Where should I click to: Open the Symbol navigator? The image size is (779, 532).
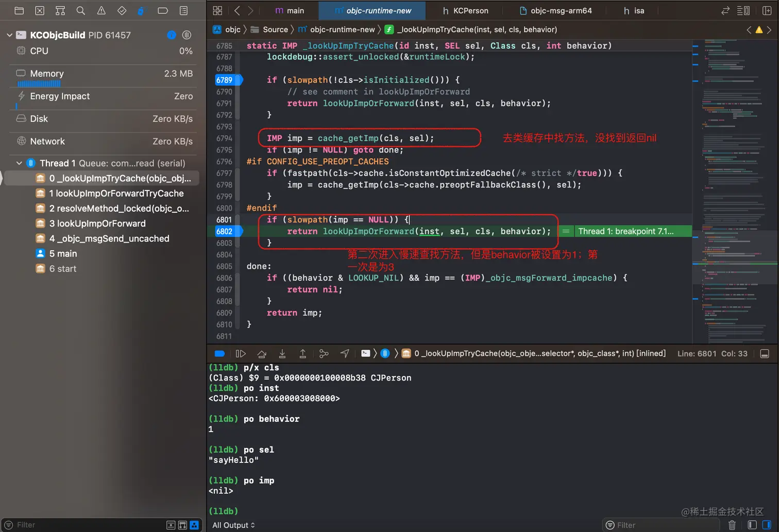[60, 10]
